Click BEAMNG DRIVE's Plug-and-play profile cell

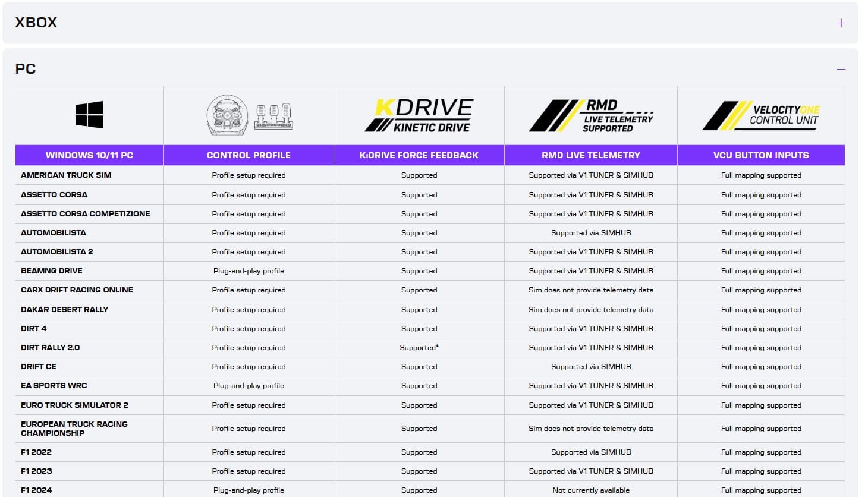coord(249,271)
